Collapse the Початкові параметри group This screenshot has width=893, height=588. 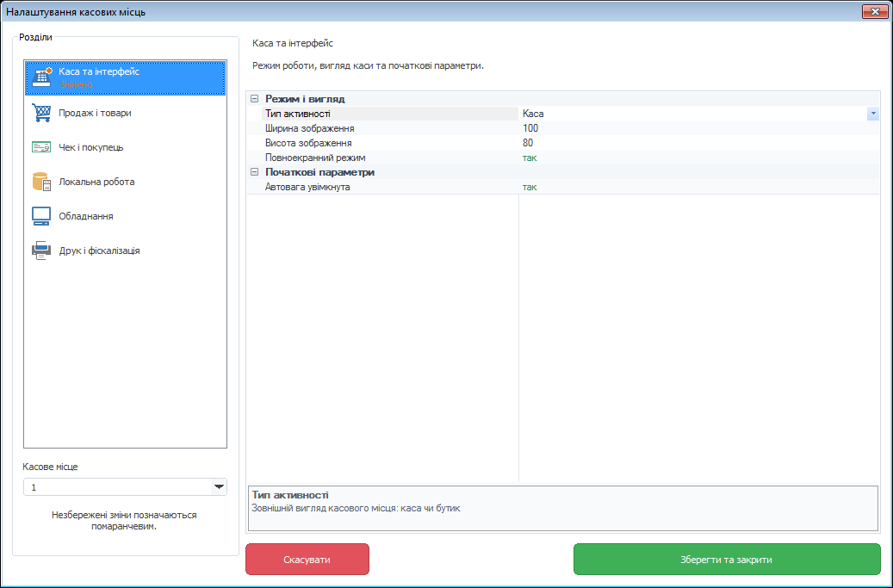(255, 172)
